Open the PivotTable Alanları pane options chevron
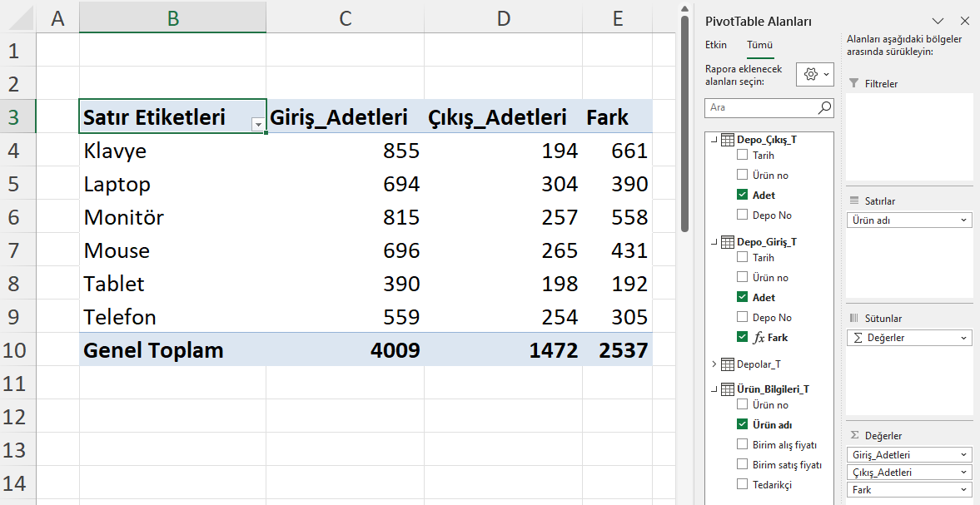The image size is (980, 505). pos(938,22)
